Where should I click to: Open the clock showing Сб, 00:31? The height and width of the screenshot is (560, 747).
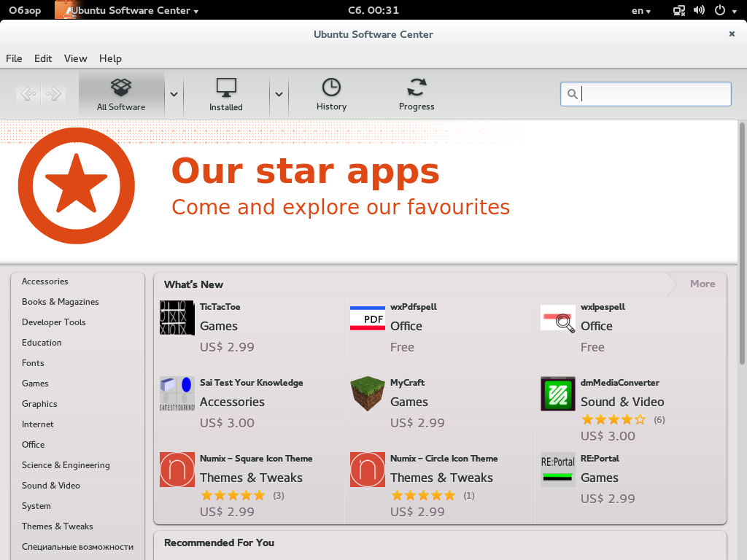point(373,10)
